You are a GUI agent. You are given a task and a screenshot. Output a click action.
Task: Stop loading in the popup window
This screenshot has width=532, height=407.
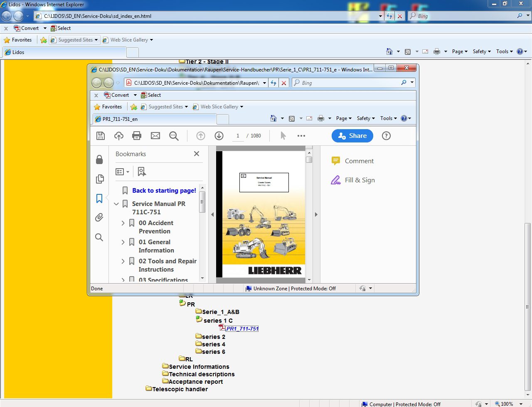284,83
